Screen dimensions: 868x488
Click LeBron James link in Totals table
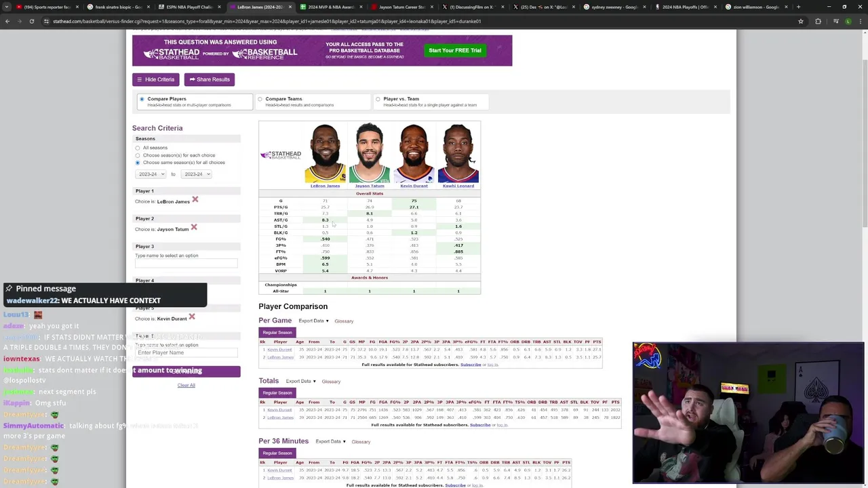(280, 418)
